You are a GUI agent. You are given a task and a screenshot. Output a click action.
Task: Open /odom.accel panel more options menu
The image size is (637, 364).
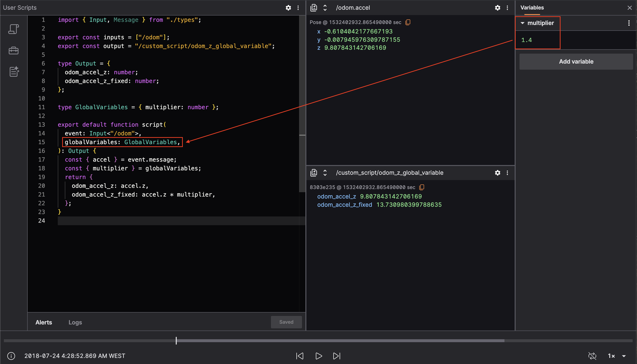tap(507, 8)
